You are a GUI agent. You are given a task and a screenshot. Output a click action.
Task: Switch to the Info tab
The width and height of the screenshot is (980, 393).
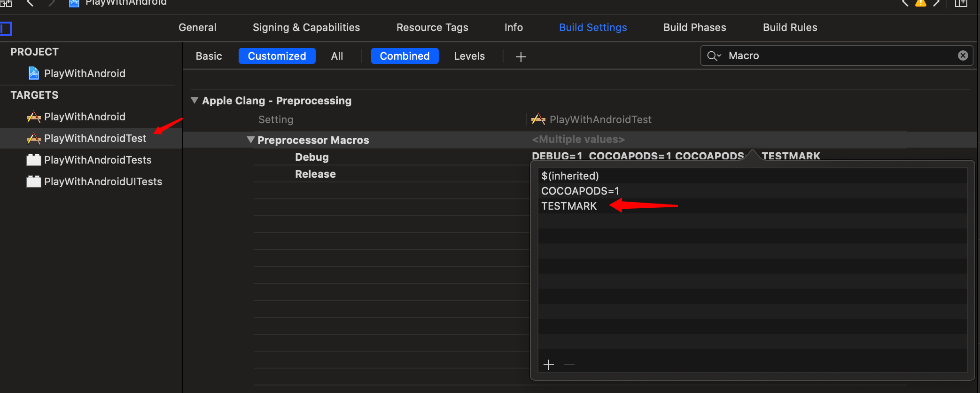click(513, 27)
